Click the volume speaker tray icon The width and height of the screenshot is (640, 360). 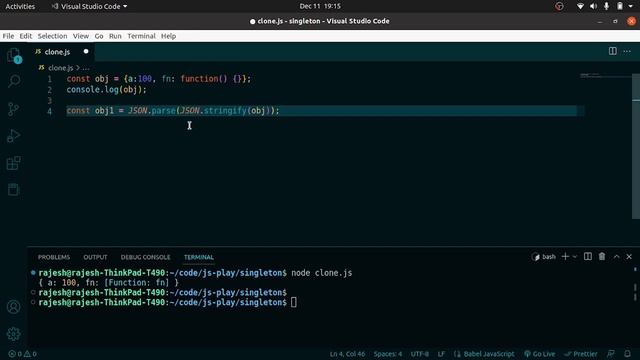coord(593,6)
